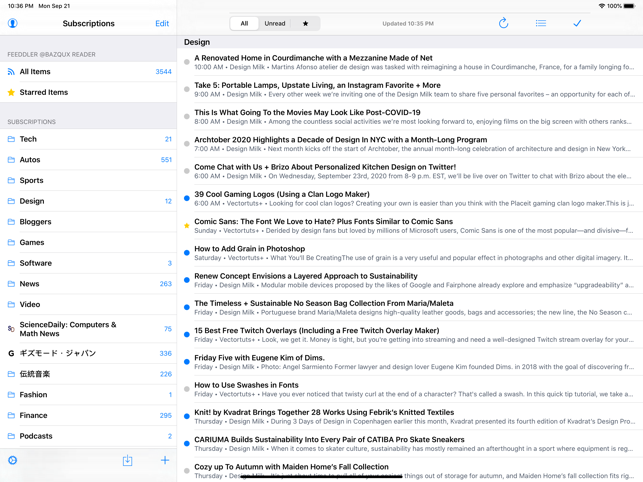The width and height of the screenshot is (643, 482).
Task: Click the Finance folder icon
Action: click(11, 415)
